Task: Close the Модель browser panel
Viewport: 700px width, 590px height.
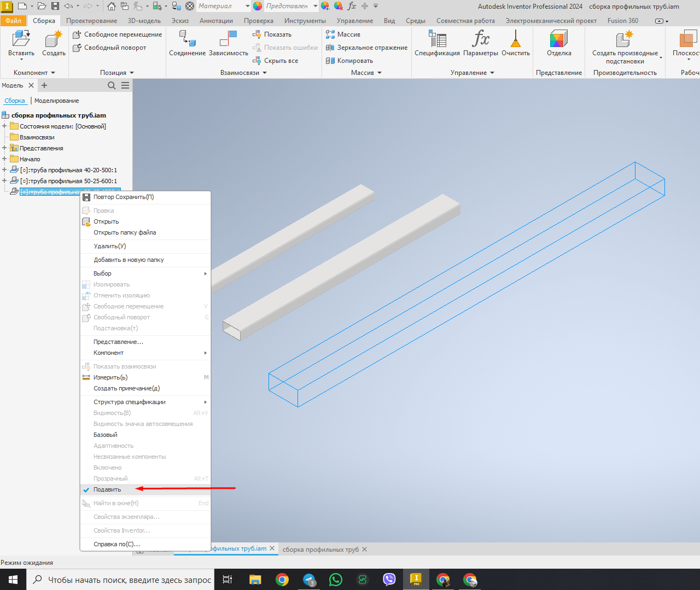Action: (x=31, y=85)
